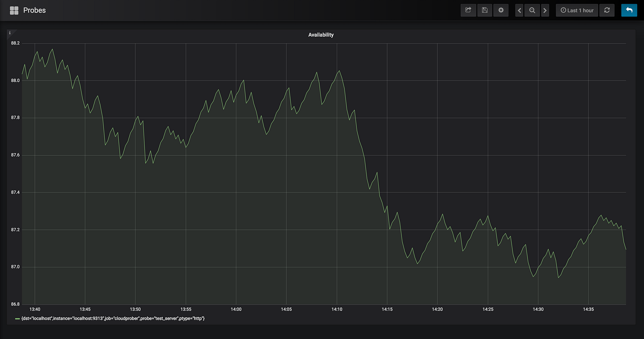This screenshot has width=644, height=339.
Task: Open the share dashboard dialog
Action: pyautogui.click(x=468, y=10)
